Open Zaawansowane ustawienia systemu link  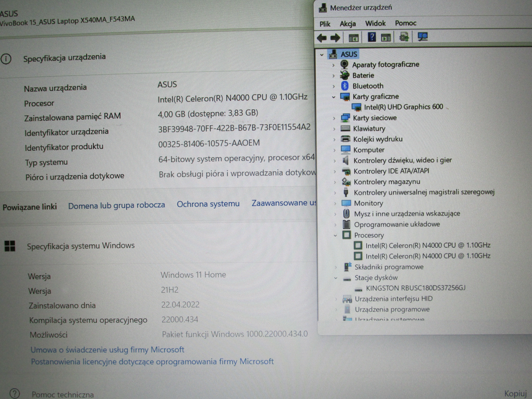284,203
